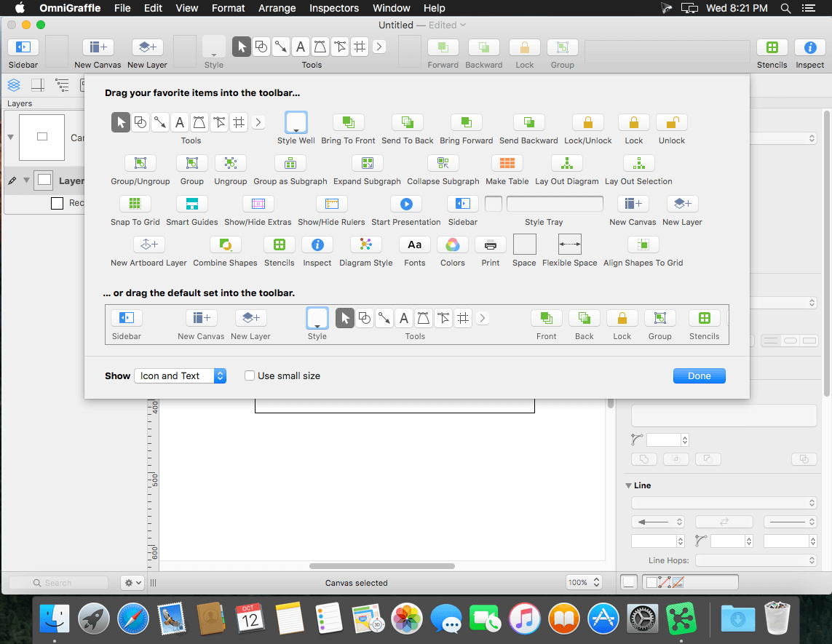This screenshot has width=832, height=644.
Task: Click the Send Backward icon in palette
Action: tap(528, 122)
